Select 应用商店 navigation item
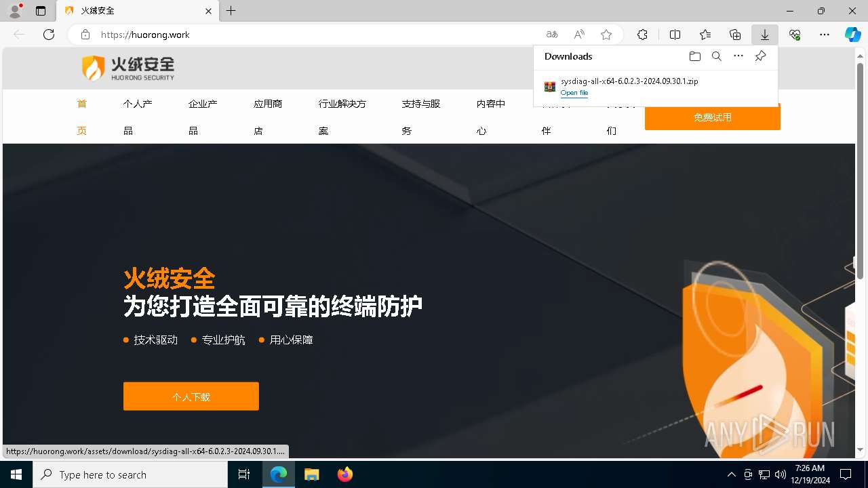This screenshot has height=488, width=868. point(268,117)
